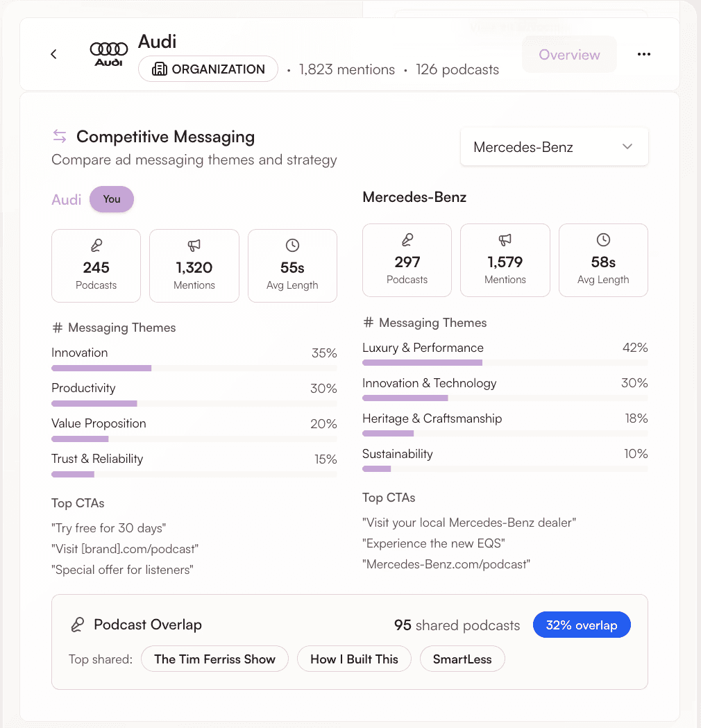Viewport: 701px width, 728px height.
Task: Click the microphone icon in Audi's Podcasts card
Action: click(x=96, y=245)
